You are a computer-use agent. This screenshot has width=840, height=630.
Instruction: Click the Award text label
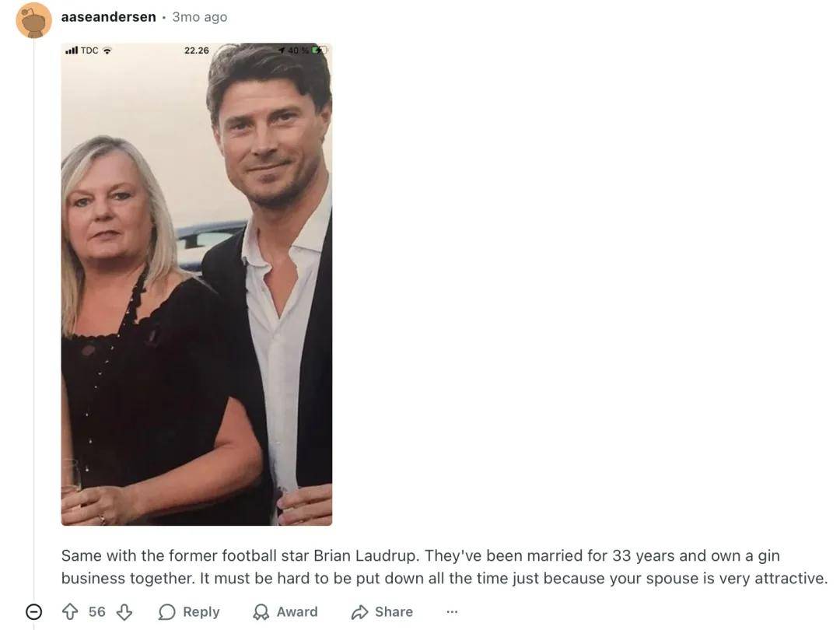pyautogui.click(x=297, y=612)
